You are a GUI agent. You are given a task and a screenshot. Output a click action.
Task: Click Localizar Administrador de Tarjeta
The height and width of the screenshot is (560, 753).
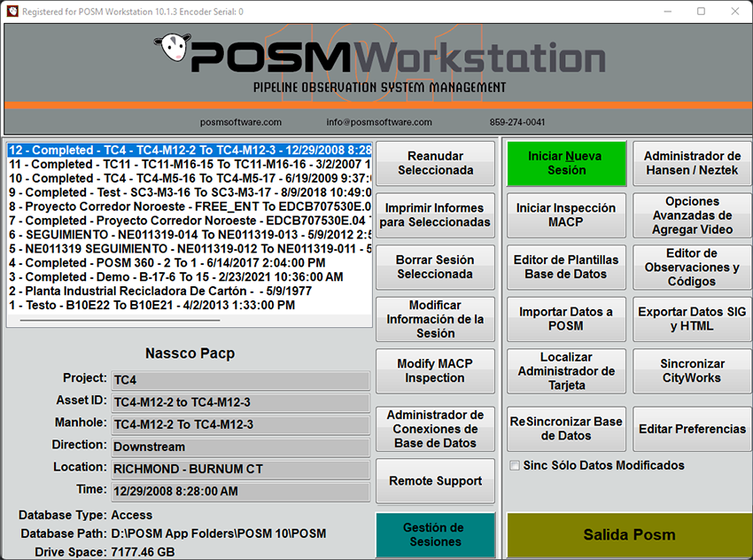coord(567,370)
